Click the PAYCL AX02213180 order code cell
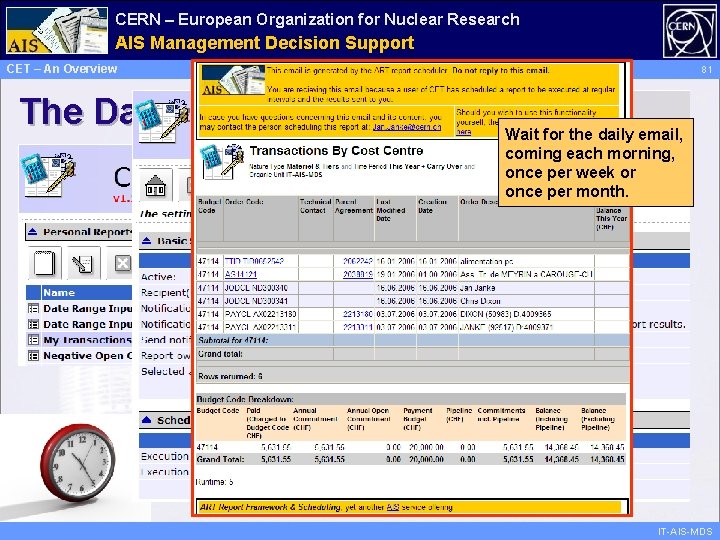This screenshot has height=540, width=720. coord(260,314)
